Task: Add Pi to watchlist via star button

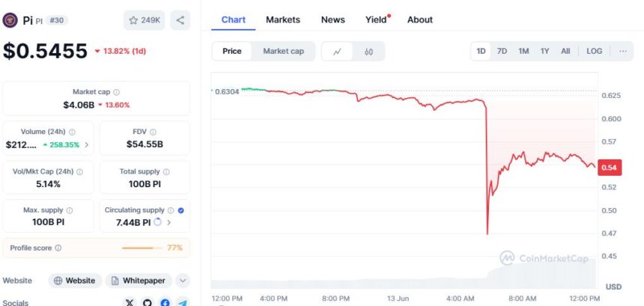Action: [145, 20]
